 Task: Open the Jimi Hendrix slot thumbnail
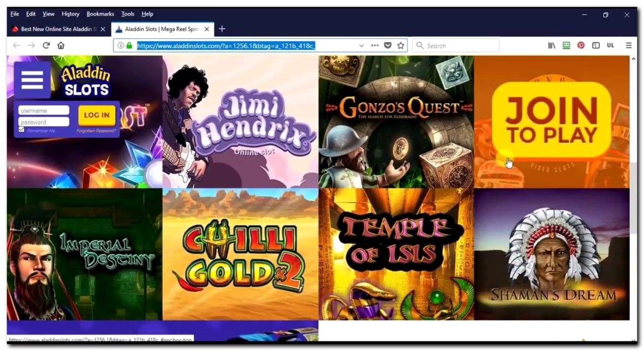[x=240, y=122]
